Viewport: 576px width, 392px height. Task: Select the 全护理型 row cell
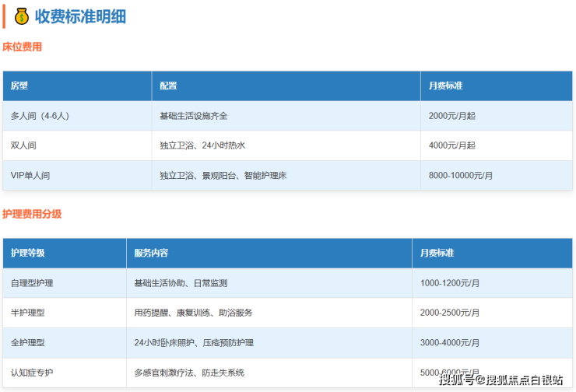tap(28, 343)
